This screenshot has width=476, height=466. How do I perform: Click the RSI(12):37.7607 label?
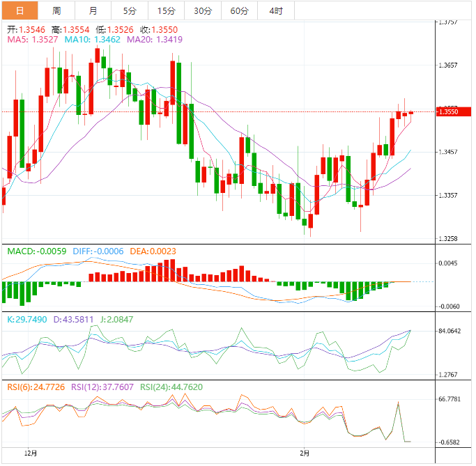point(102,387)
